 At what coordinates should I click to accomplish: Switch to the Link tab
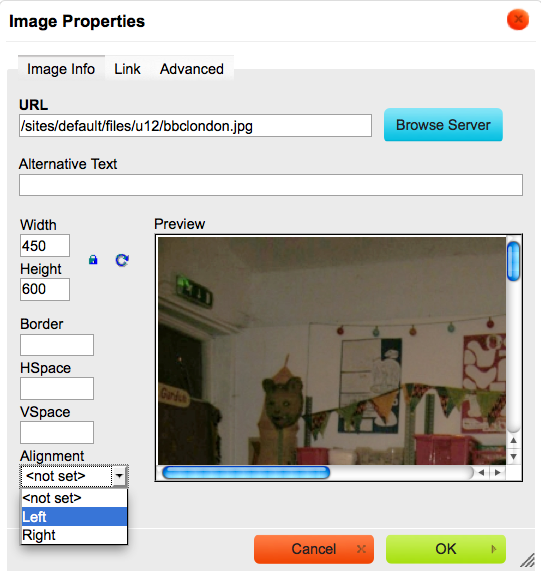click(127, 69)
